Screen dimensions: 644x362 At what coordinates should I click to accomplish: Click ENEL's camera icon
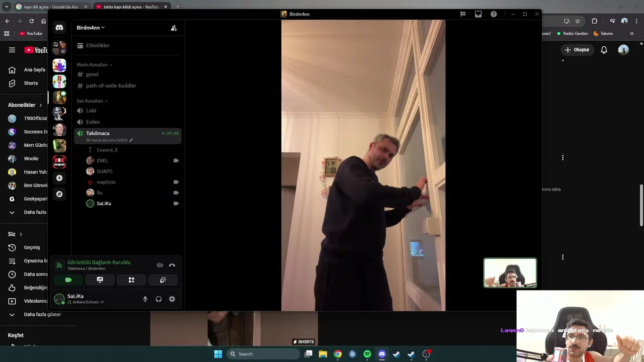(x=176, y=160)
